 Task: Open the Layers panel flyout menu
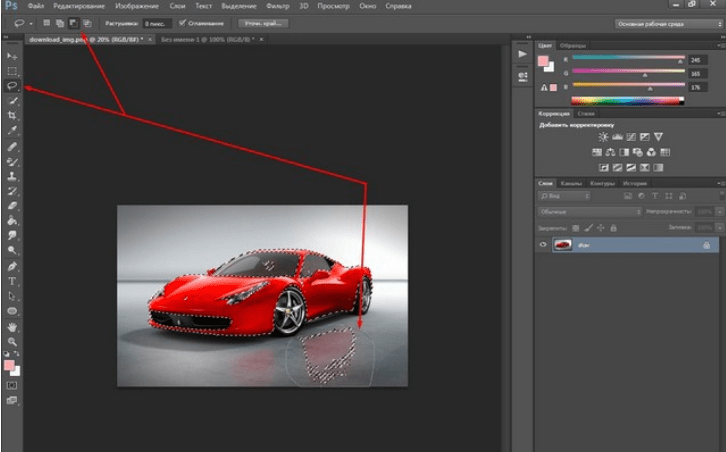click(x=720, y=183)
